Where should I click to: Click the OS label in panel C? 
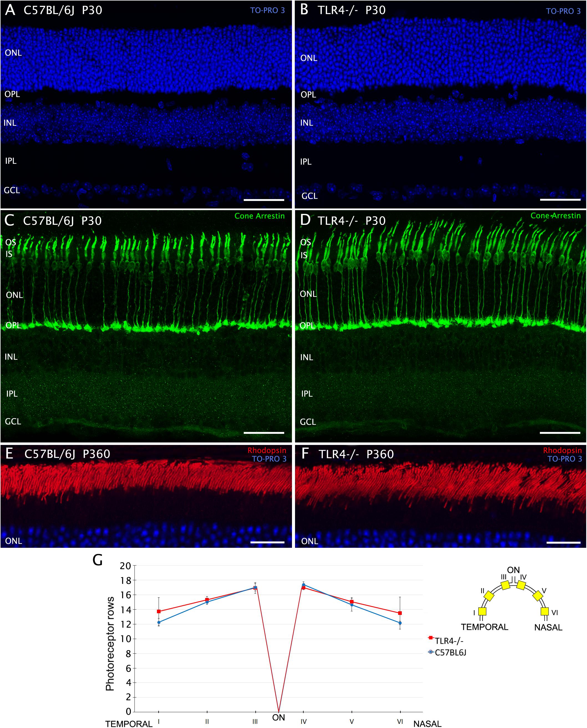pos(11,242)
